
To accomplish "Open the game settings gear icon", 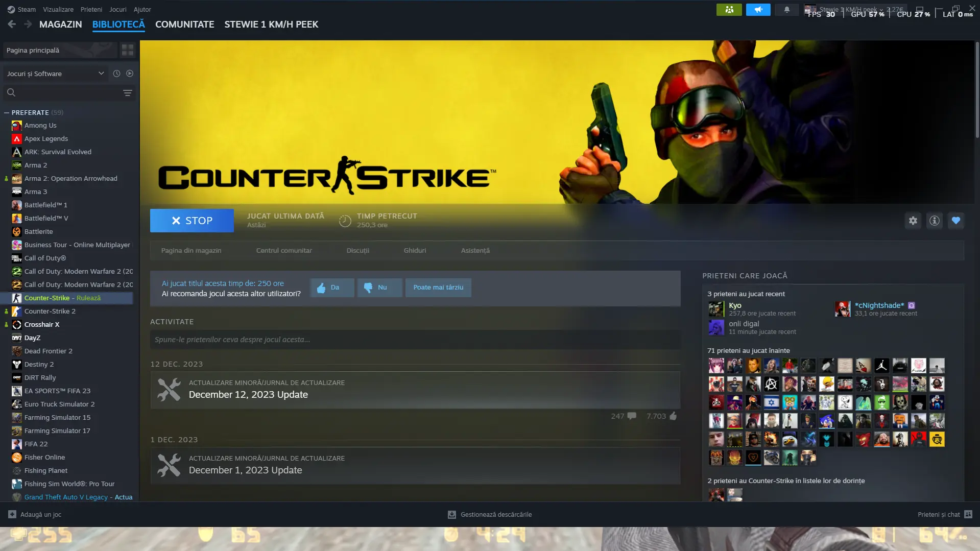I will point(913,221).
